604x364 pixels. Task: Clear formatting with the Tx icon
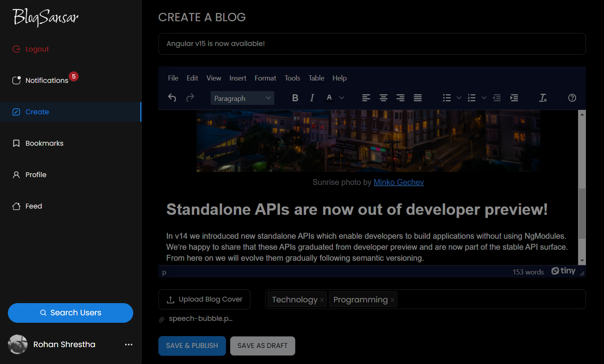543,98
